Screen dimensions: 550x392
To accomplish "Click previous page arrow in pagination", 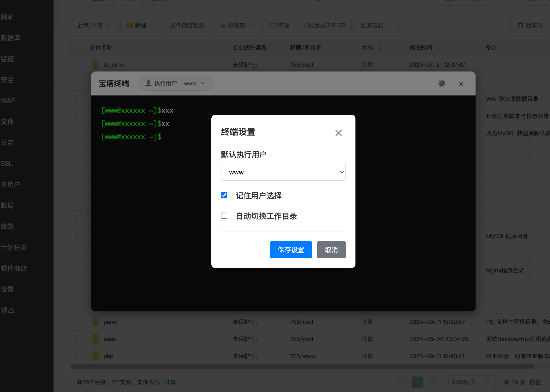I will [x=402, y=382].
